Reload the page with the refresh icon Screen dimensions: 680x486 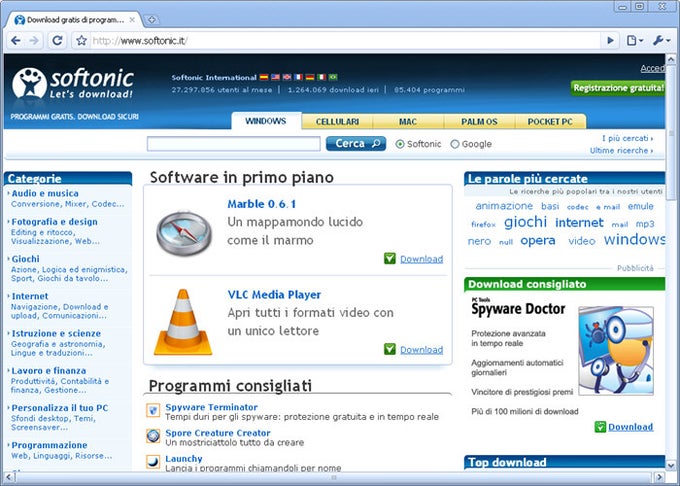coord(57,41)
